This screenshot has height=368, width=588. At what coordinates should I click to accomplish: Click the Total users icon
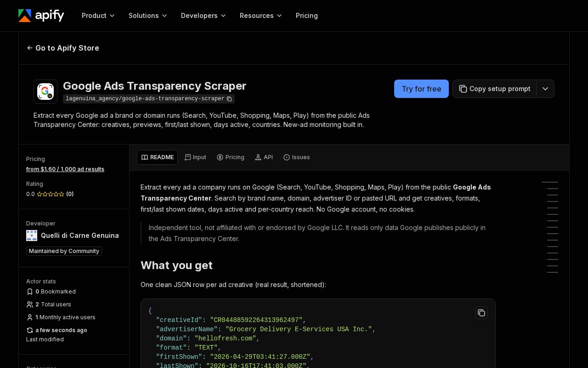(x=30, y=305)
